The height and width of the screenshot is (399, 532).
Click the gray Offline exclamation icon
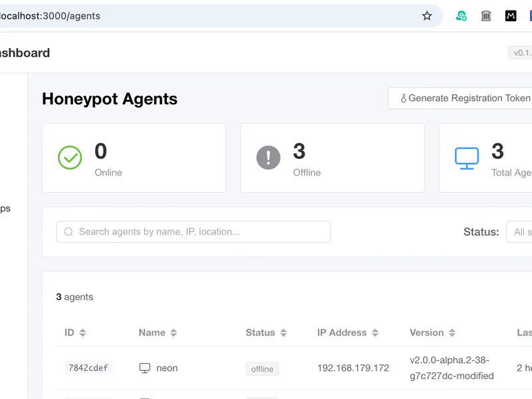click(269, 158)
